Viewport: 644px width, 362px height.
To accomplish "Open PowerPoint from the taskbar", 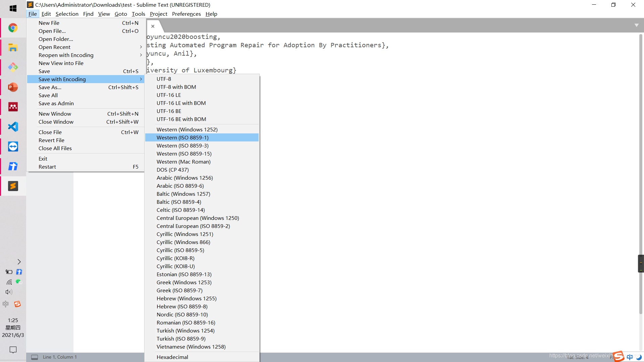I will coord(13,87).
